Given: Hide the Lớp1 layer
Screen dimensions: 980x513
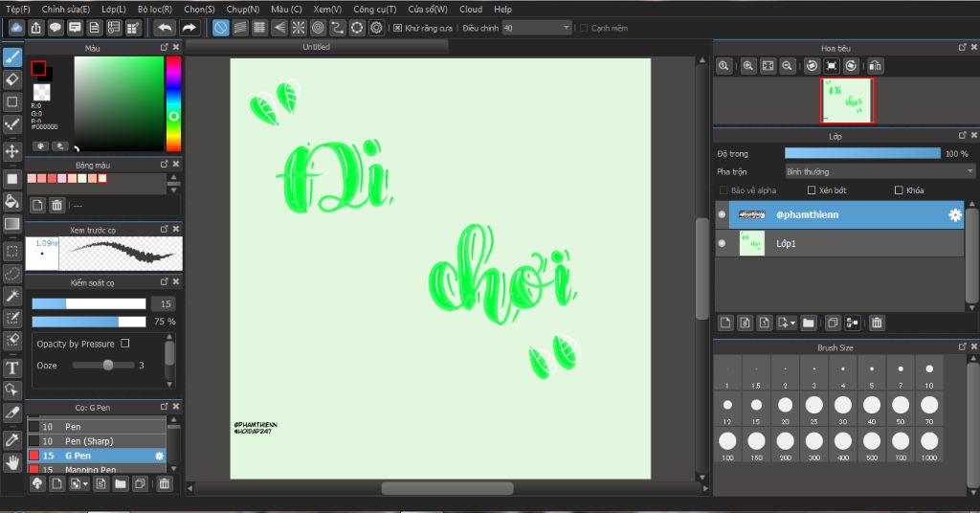Looking at the screenshot, I should point(722,243).
